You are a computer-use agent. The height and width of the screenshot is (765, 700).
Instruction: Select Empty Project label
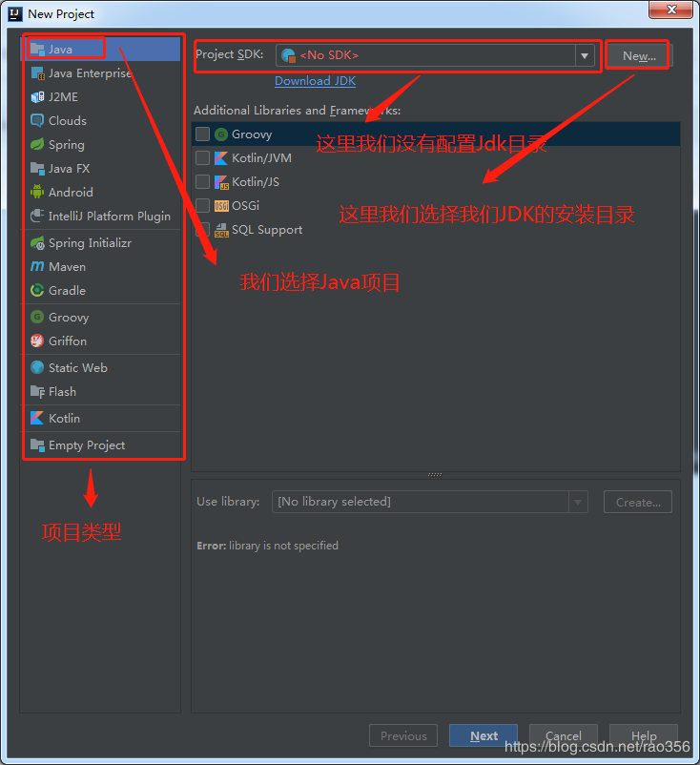[x=87, y=445]
